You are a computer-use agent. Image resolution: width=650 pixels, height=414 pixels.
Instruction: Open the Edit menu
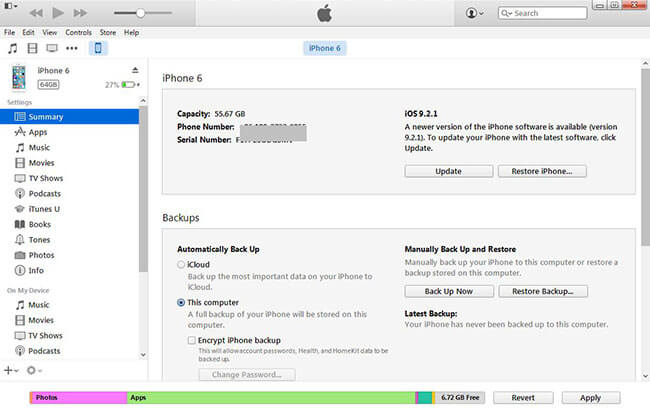click(x=28, y=32)
